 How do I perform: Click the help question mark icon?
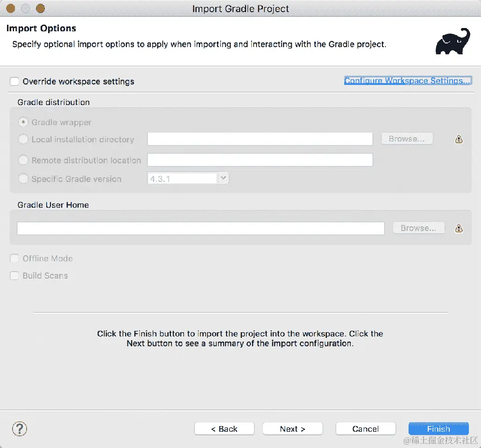pos(20,429)
